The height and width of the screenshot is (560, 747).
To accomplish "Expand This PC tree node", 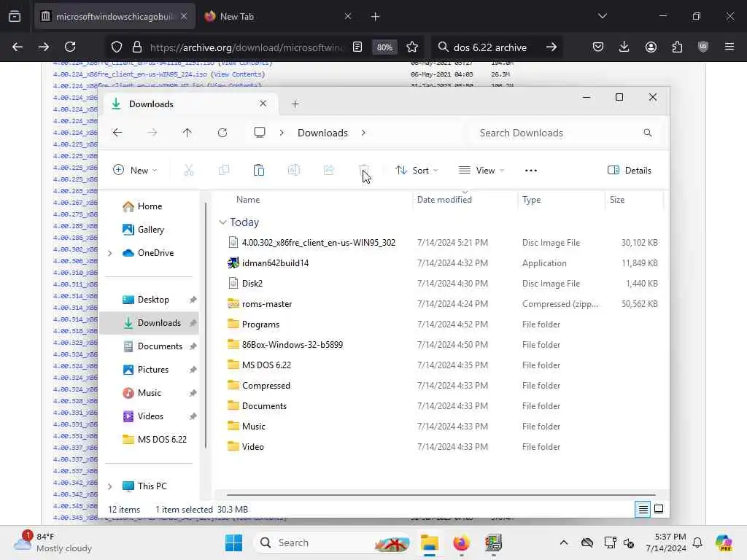I will point(110,486).
